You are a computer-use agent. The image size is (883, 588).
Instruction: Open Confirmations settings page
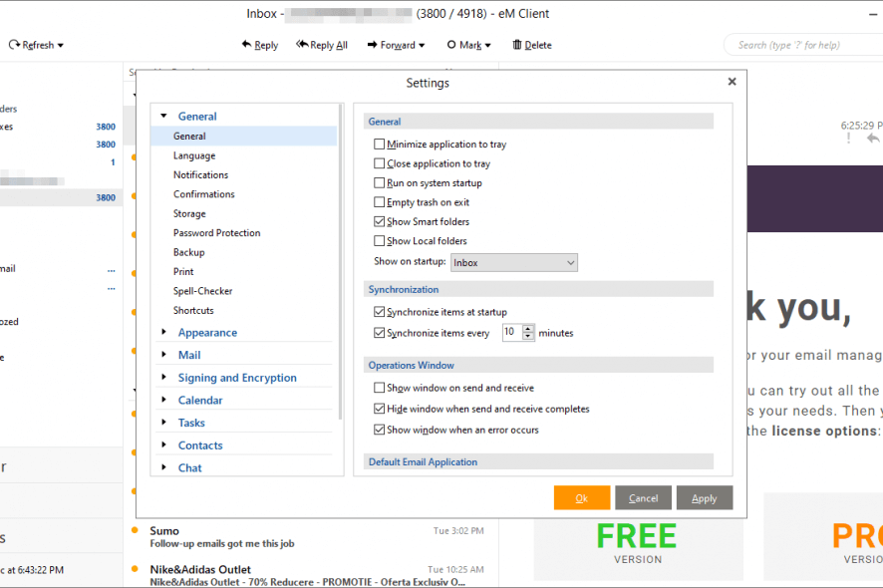pos(204,194)
